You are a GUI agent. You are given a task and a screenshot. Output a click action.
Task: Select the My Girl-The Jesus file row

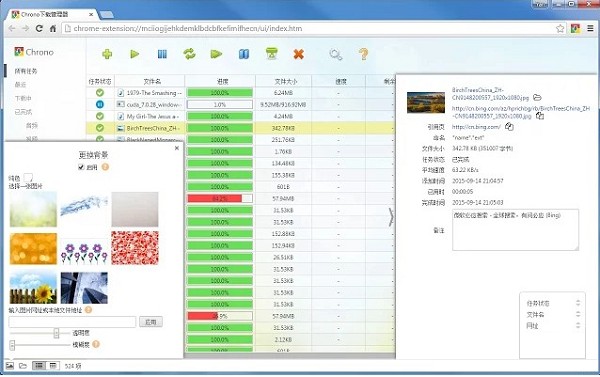(x=241, y=116)
